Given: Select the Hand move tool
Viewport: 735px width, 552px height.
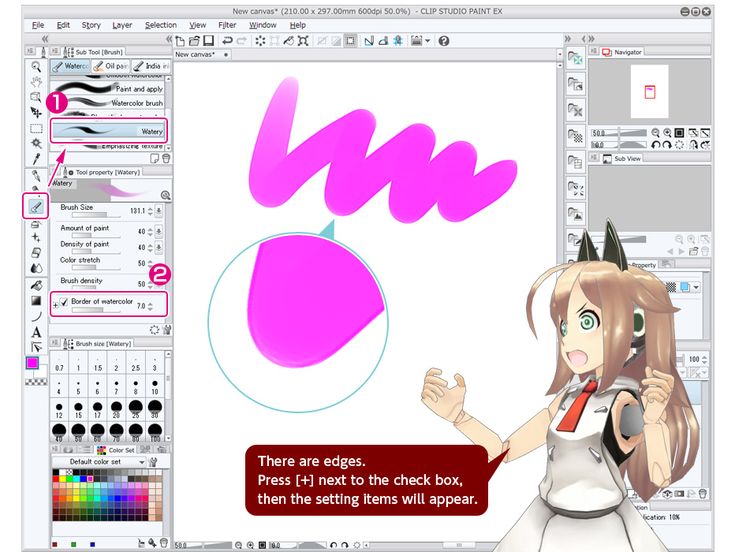Looking at the screenshot, I should click(x=36, y=82).
